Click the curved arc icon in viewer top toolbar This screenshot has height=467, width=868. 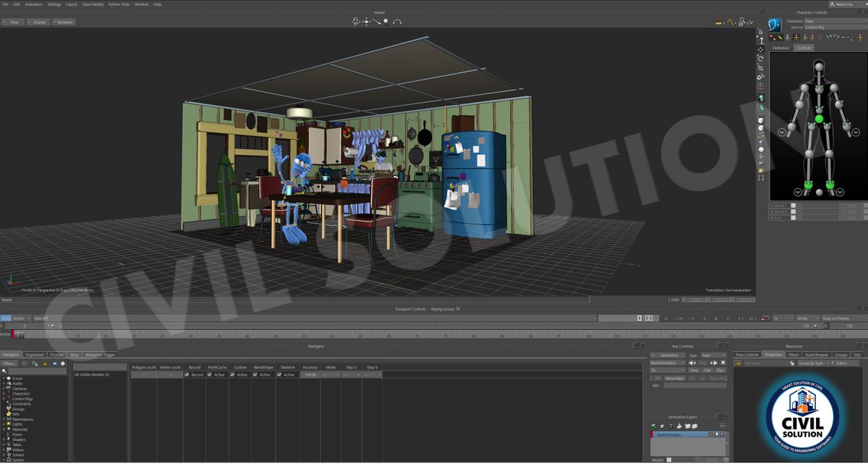coord(397,22)
